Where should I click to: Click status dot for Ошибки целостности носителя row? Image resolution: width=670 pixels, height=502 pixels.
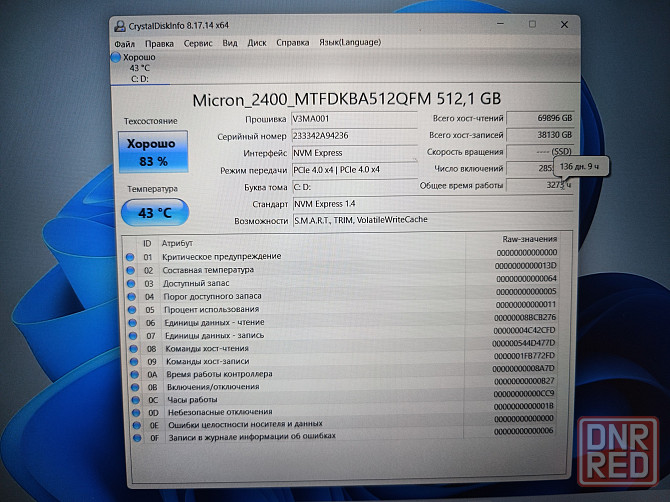click(136, 425)
